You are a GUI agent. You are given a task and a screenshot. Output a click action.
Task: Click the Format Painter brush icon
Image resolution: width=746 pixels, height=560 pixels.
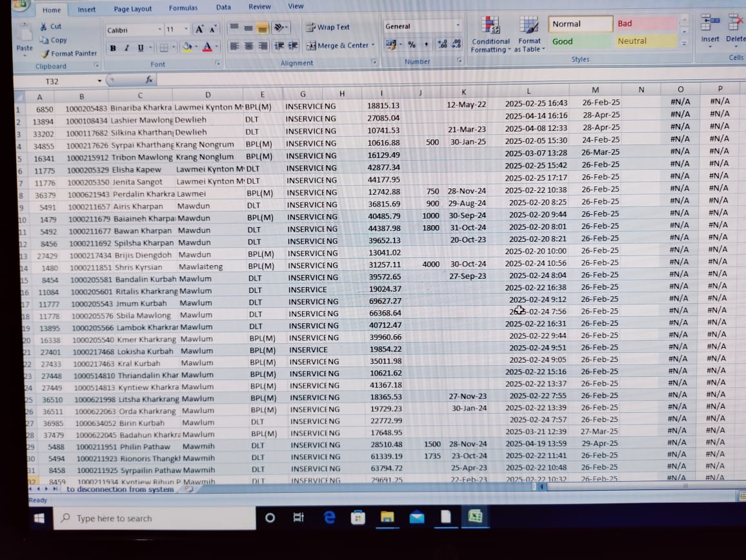(45, 54)
